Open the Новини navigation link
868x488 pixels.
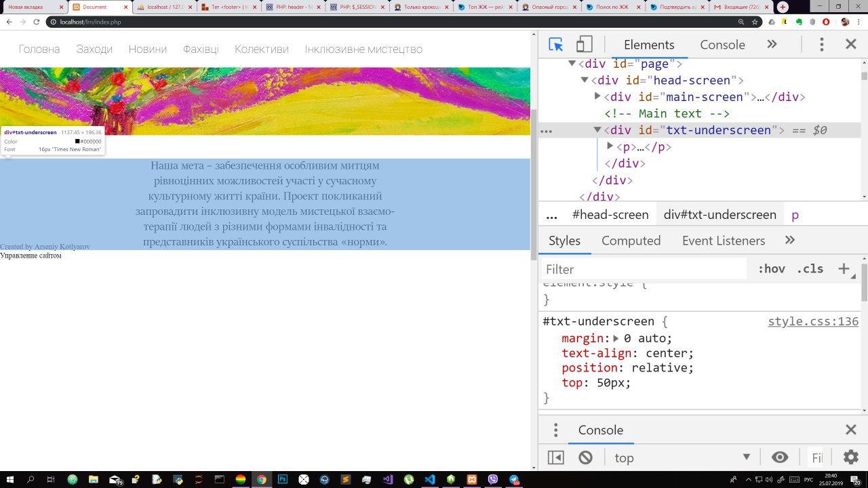(x=148, y=49)
